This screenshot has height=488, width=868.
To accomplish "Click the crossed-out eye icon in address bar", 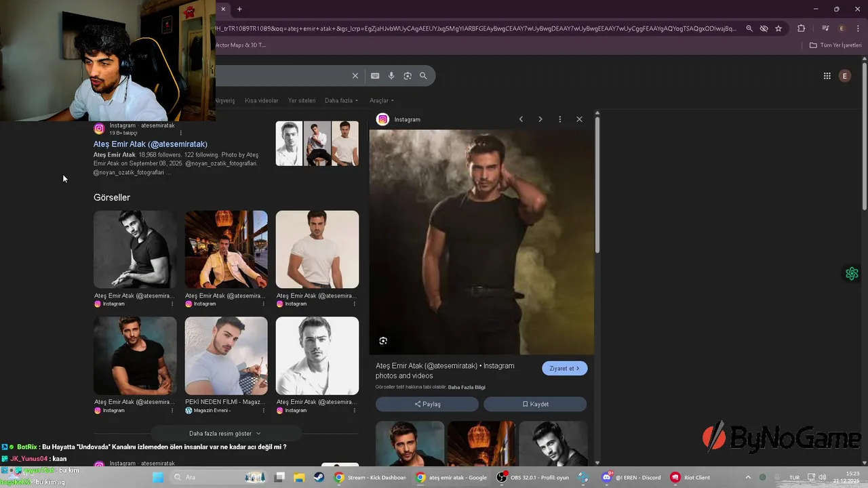I will 764,28.
